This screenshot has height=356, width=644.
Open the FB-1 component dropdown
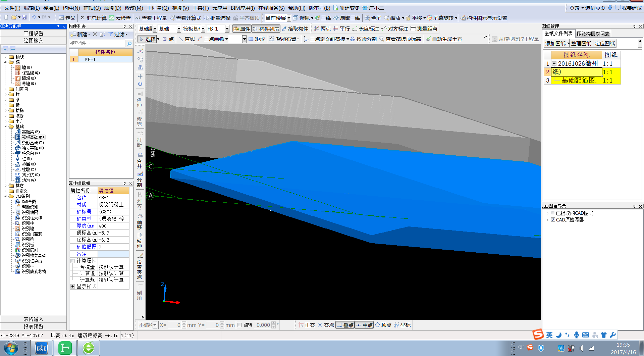227,29
